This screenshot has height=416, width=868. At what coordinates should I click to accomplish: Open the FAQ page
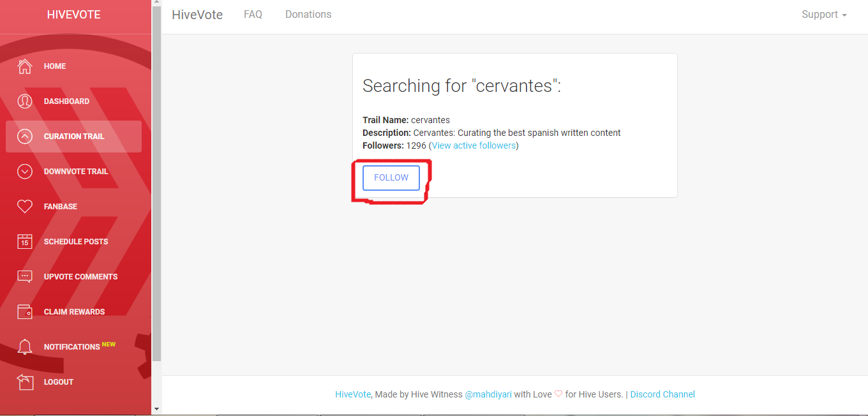click(253, 14)
